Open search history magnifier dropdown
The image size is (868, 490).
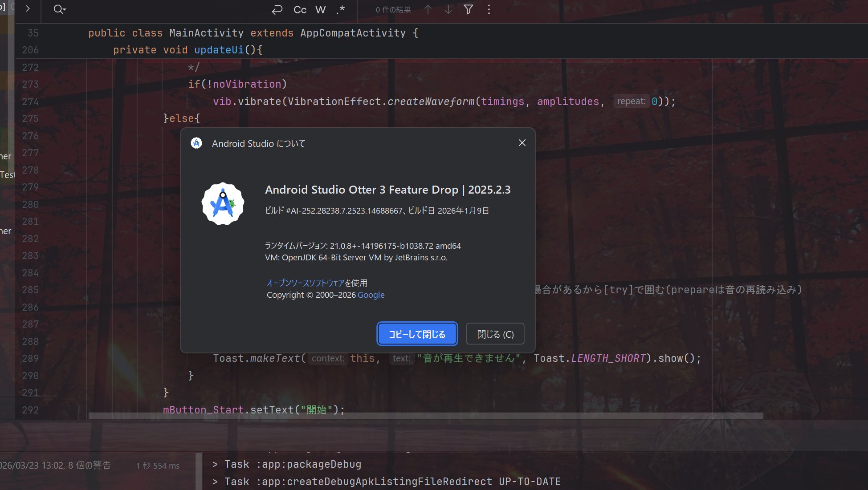click(x=59, y=9)
